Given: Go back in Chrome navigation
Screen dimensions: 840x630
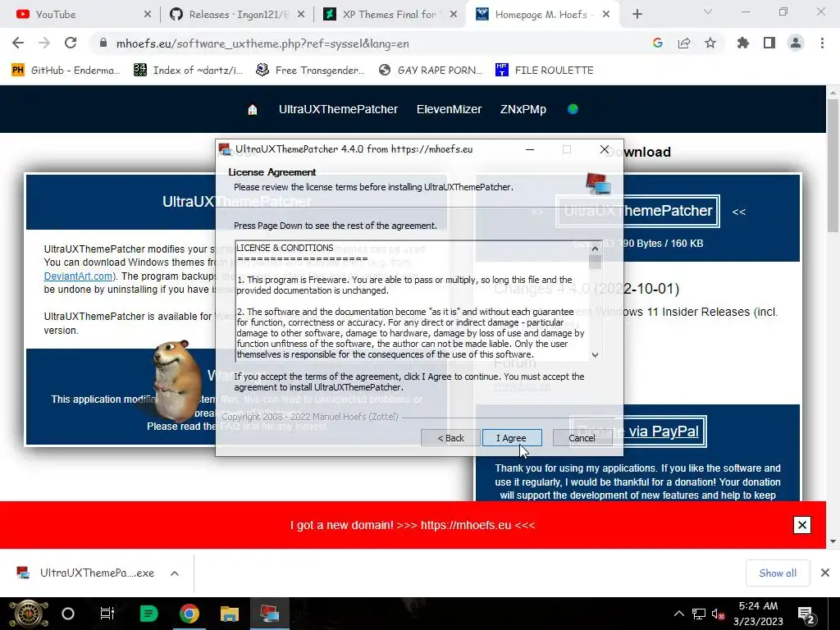Looking at the screenshot, I should coord(18,43).
